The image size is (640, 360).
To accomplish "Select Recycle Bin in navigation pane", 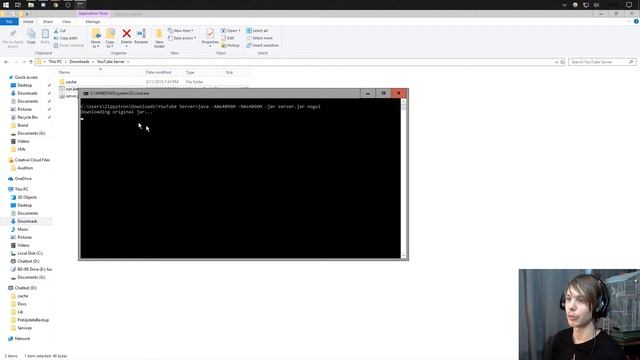I will (27, 117).
